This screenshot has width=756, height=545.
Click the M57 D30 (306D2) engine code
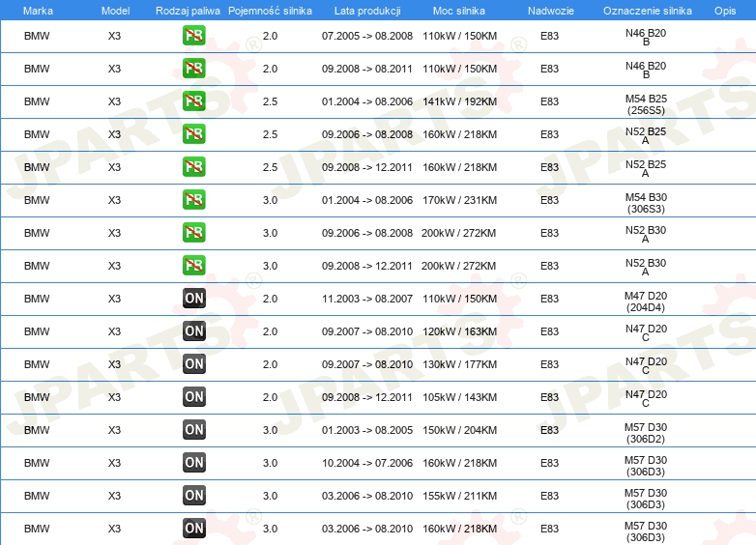[646, 433]
